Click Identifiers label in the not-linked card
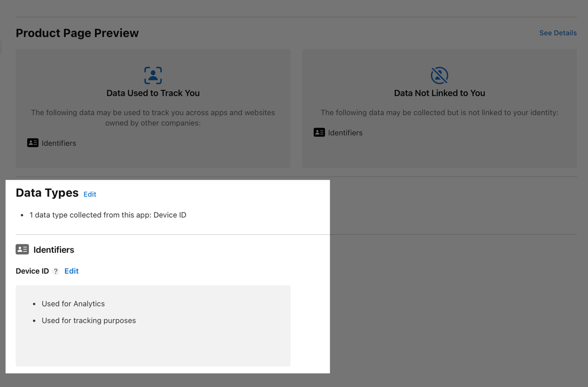 pos(345,133)
